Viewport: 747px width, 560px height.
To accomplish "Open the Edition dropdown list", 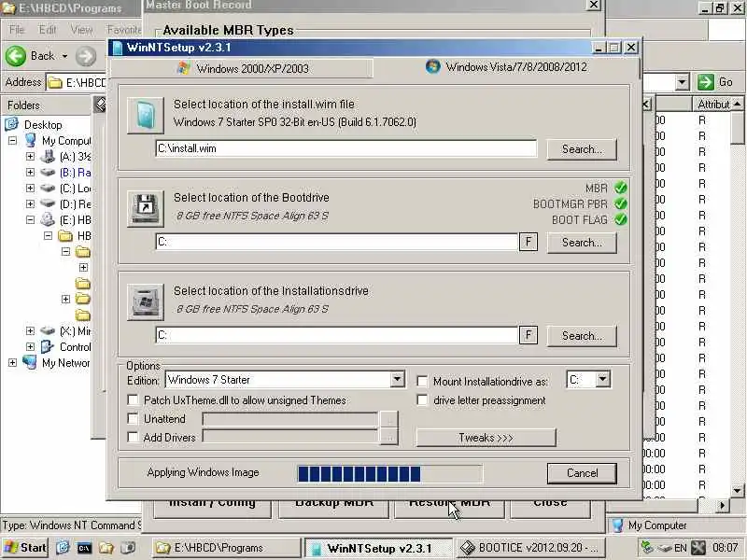I will pyautogui.click(x=397, y=380).
